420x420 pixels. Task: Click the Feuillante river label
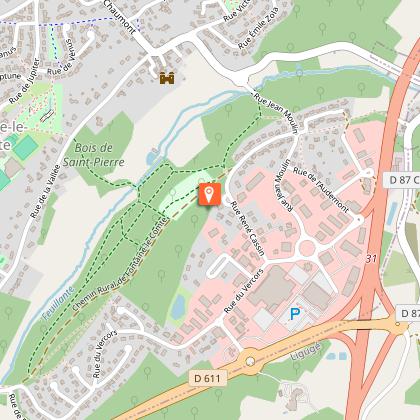tap(58, 303)
